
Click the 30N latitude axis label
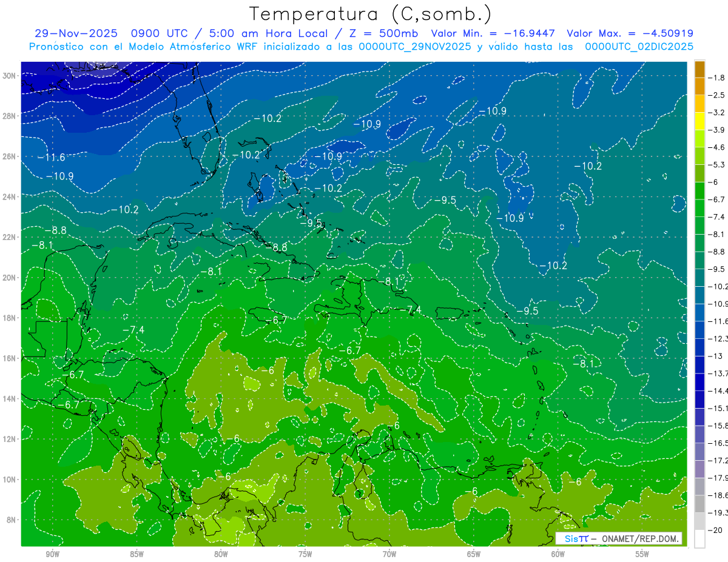click(x=10, y=75)
